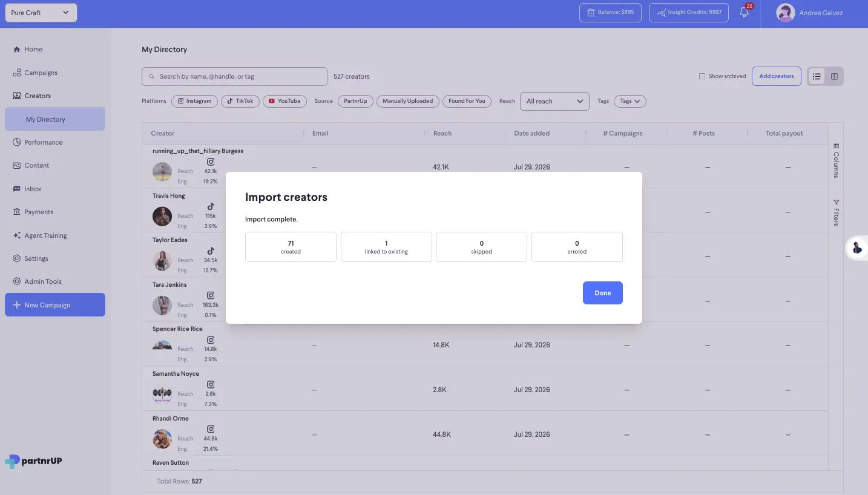Toggle the Found For You filter
Viewport: 868px width, 495px height.
point(467,101)
